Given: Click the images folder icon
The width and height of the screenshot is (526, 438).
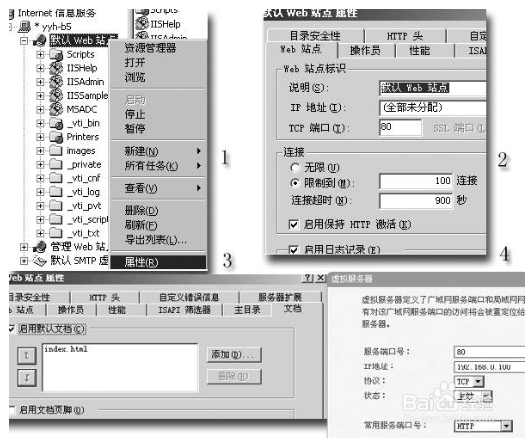Looking at the screenshot, I should pyautogui.click(x=56, y=151).
